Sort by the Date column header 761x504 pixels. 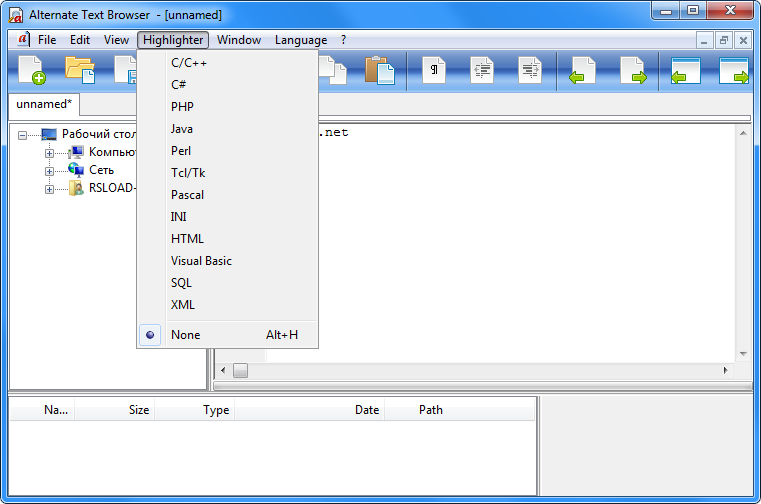[310, 410]
